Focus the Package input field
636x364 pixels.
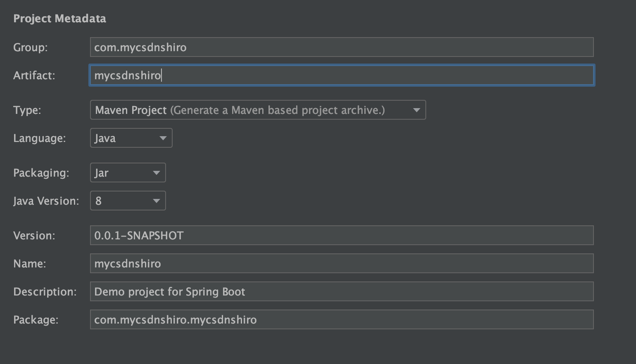[342, 320]
